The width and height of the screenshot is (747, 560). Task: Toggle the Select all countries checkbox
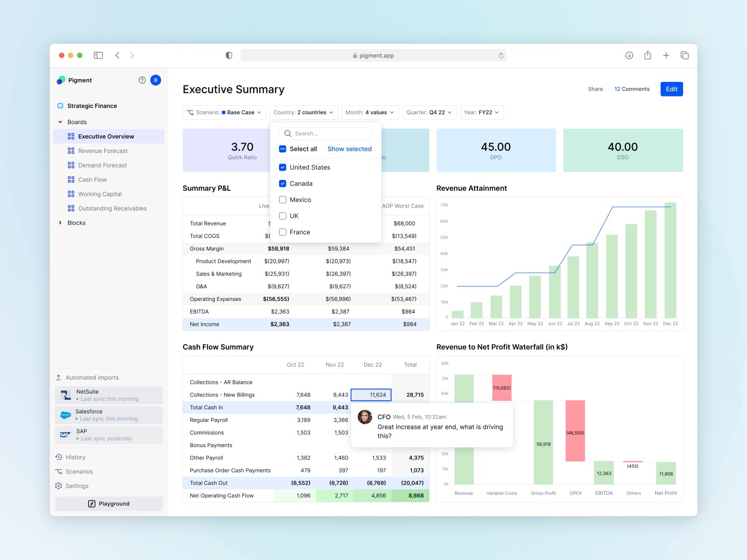tap(282, 149)
